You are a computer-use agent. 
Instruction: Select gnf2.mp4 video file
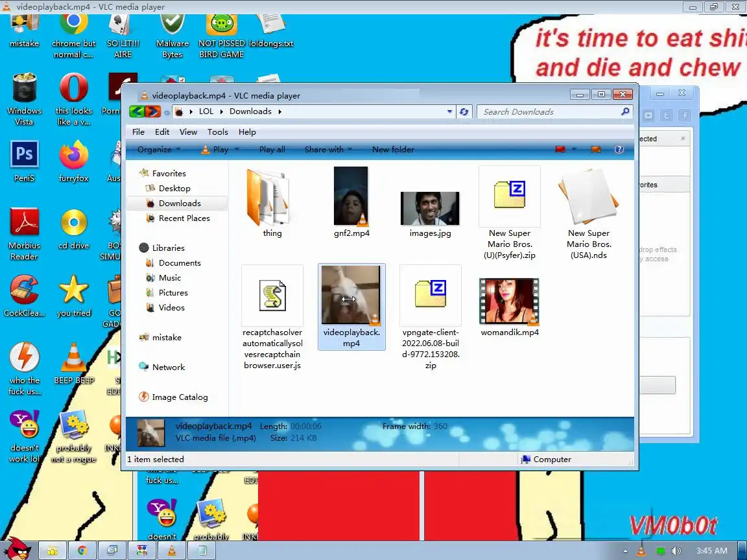click(x=351, y=202)
